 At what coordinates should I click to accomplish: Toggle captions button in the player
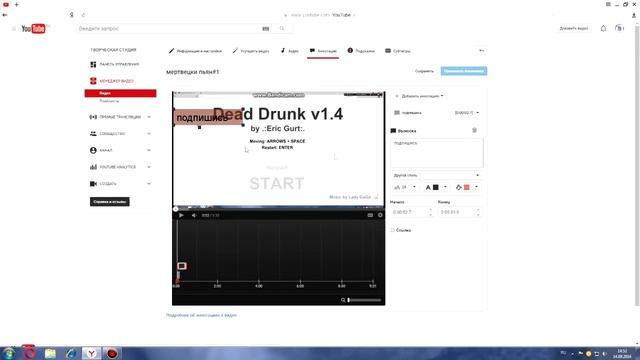pos(370,215)
